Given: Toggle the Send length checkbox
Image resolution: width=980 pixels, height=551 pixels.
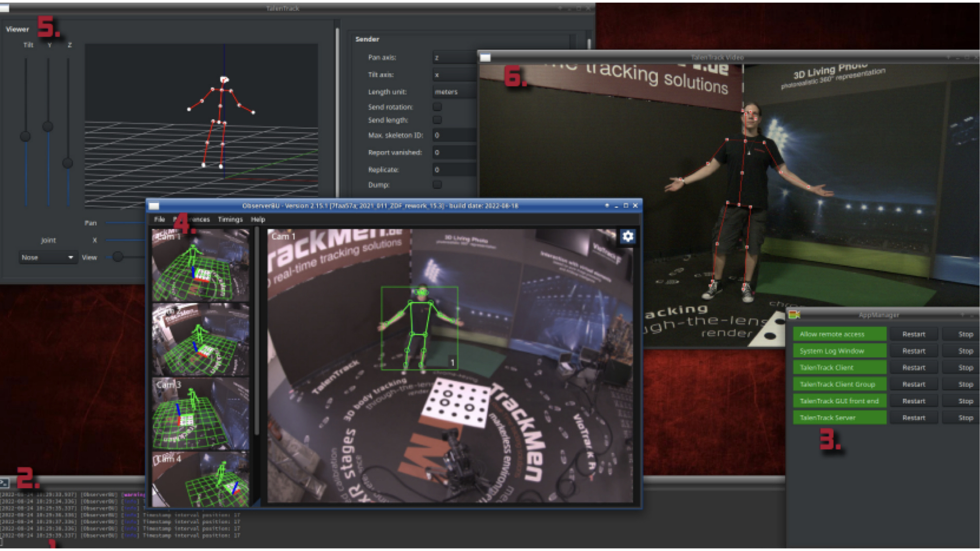Looking at the screenshot, I should 437,120.
